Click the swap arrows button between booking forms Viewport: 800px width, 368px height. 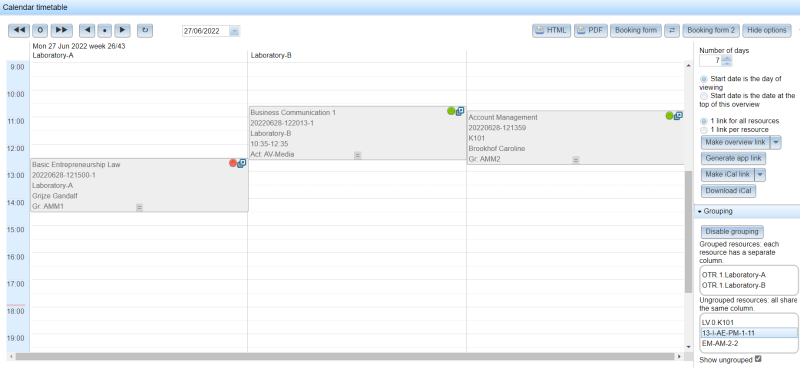click(672, 31)
